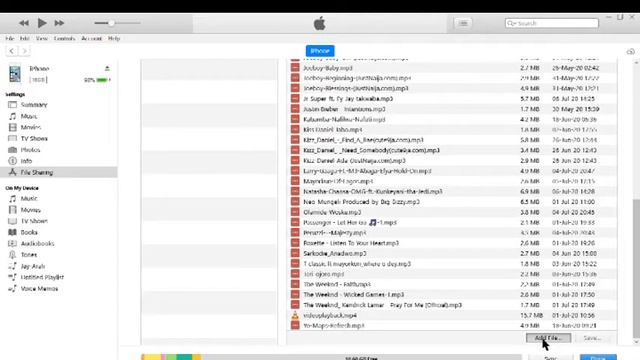Click the red file icon beside Olamide Wonka.mp3
Image resolution: width=640 pixels, height=360 pixels.
coord(295,212)
